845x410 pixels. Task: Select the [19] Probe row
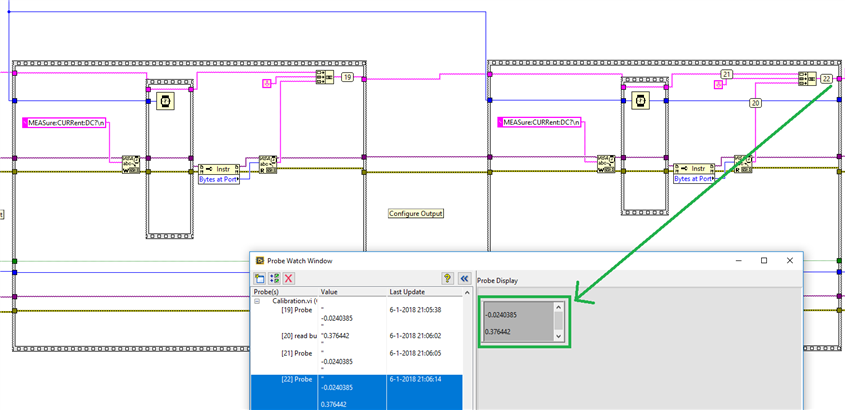(357, 317)
